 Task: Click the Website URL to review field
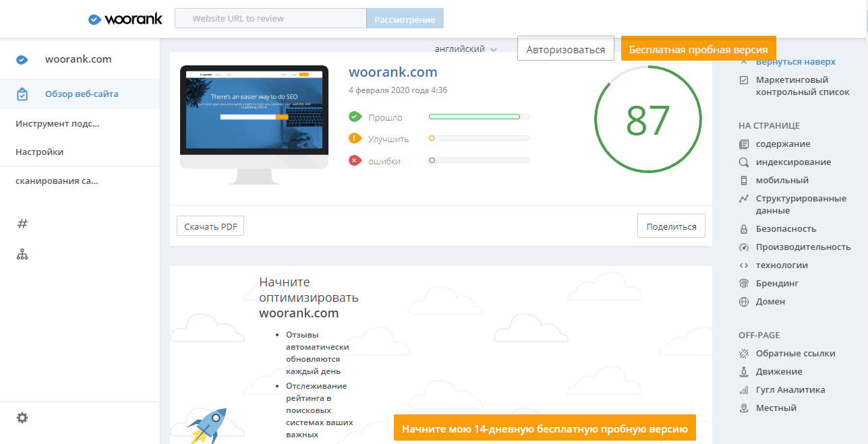pyautogui.click(x=270, y=19)
